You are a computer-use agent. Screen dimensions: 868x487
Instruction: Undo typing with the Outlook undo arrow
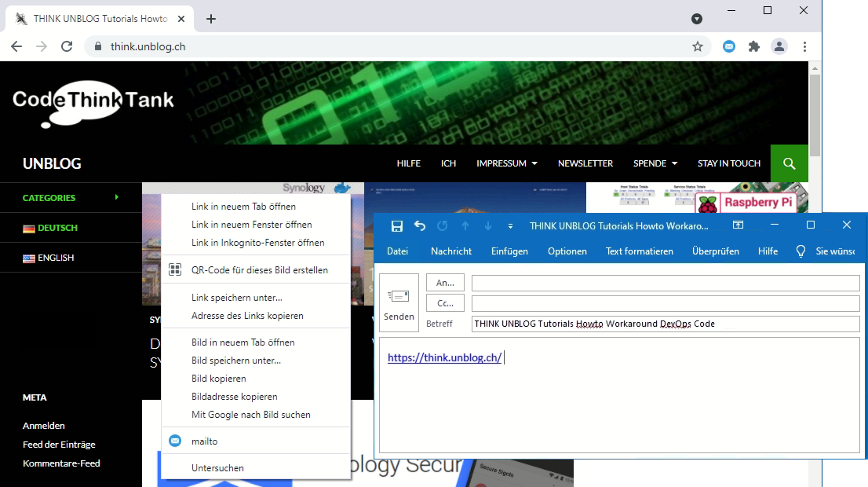click(x=419, y=225)
